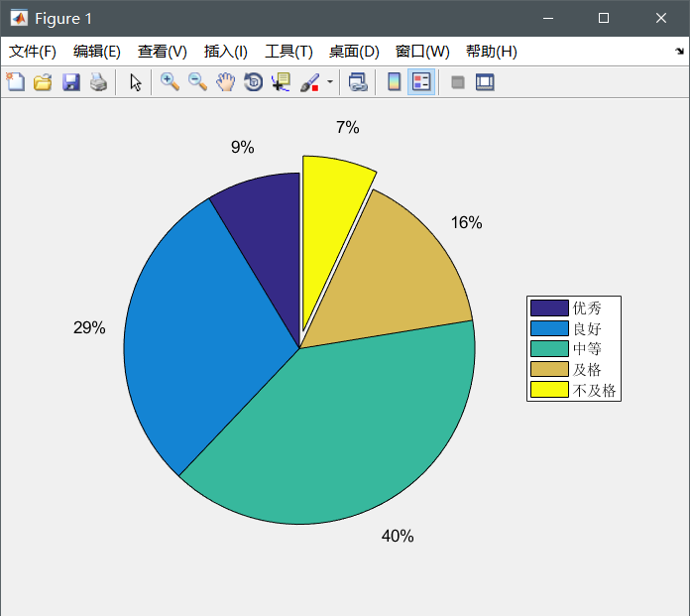Screen dimensions: 690x616
Task: Open the 工具(T) menu
Action: click(288, 52)
